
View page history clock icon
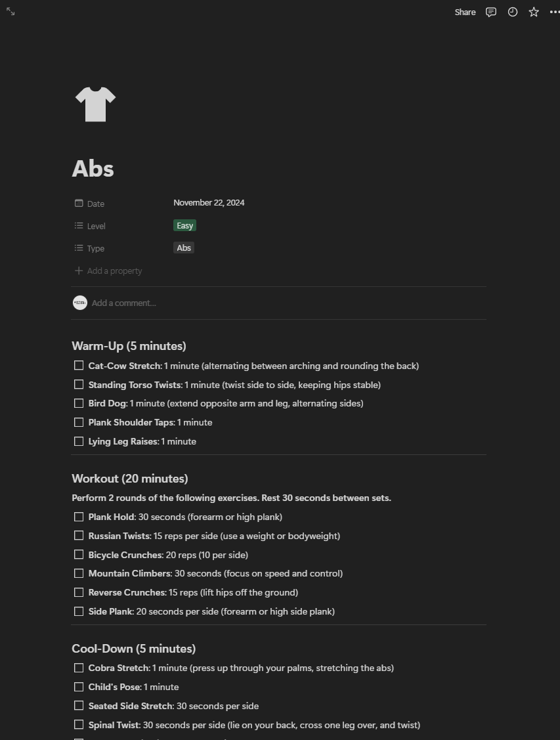513,12
